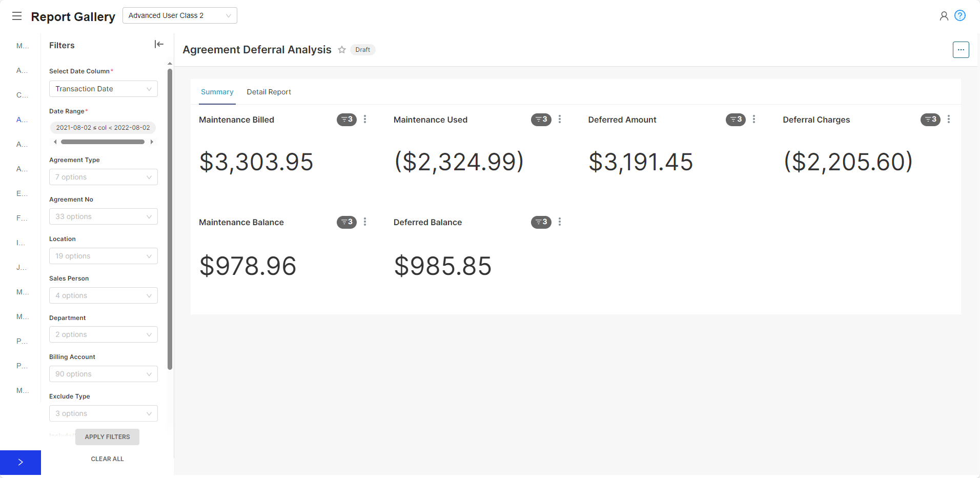
Task: Click the date range horizontal scrollbar
Action: click(103, 142)
